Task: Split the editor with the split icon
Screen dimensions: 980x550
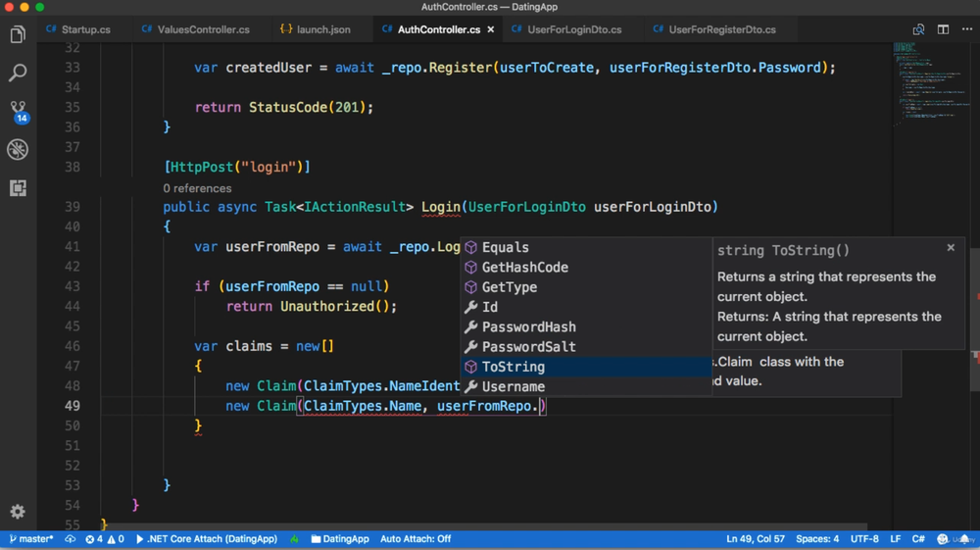Action: 943,29
